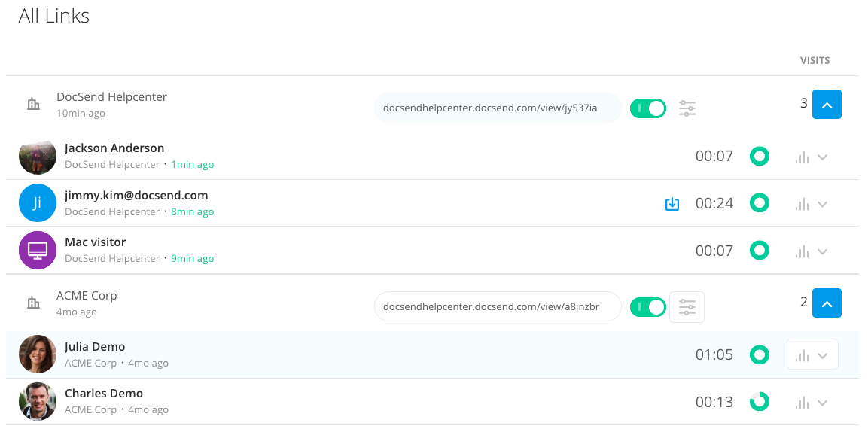Expand Mac visitor visit details chevron
Screen dimensions: 868x429
(823, 252)
